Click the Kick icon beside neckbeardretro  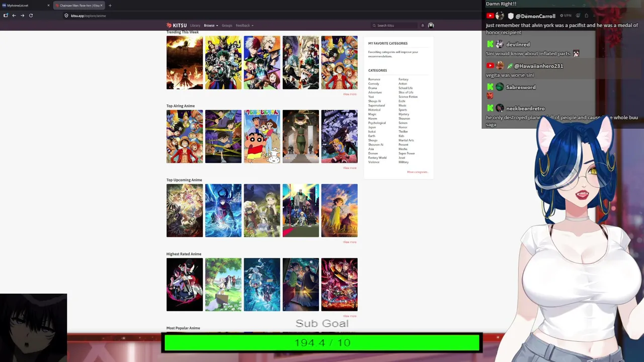(490, 109)
